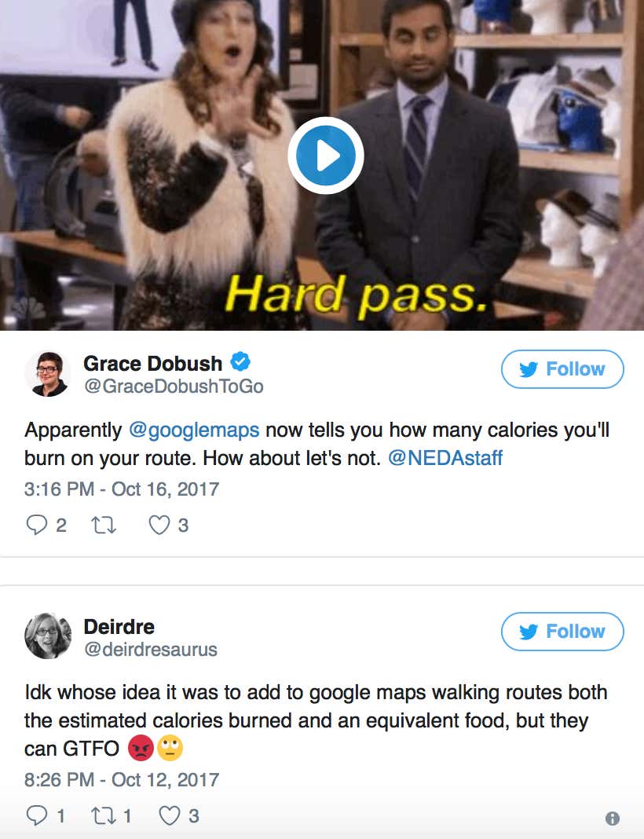Like Grace Dobush's tweet
This screenshot has width=644, height=839.
coord(159,525)
